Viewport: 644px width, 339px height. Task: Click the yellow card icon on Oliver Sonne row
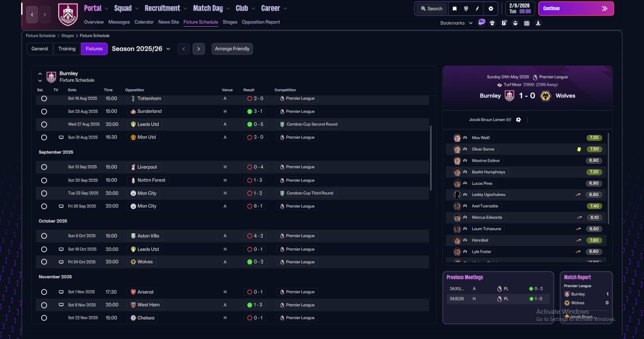point(579,149)
